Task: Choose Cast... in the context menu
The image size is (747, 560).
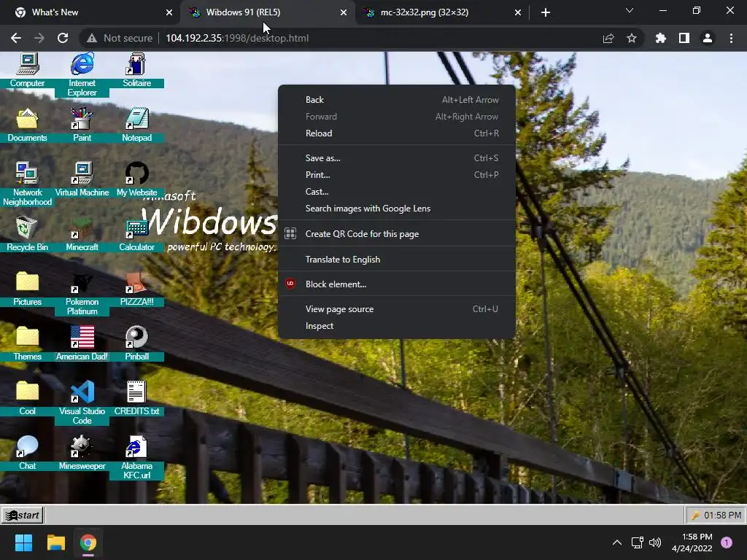Action: [x=396, y=192]
